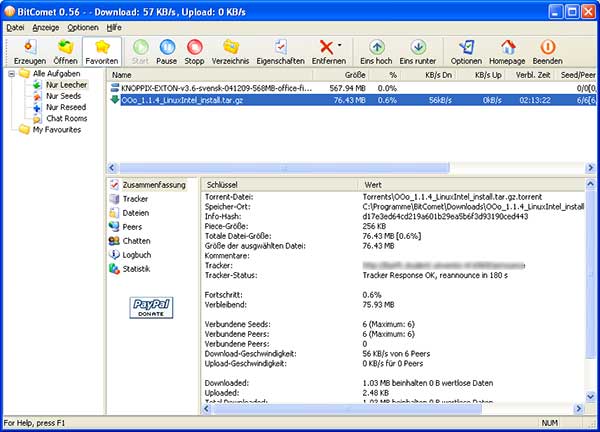Select Alle Aufgaben in tree
The image size is (600, 432).
pos(56,73)
